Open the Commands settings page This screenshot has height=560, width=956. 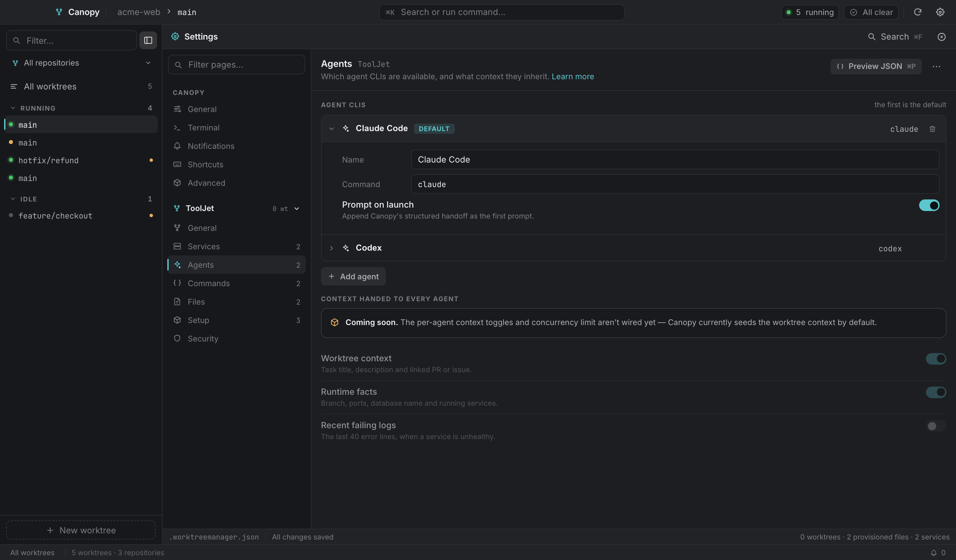236,283
